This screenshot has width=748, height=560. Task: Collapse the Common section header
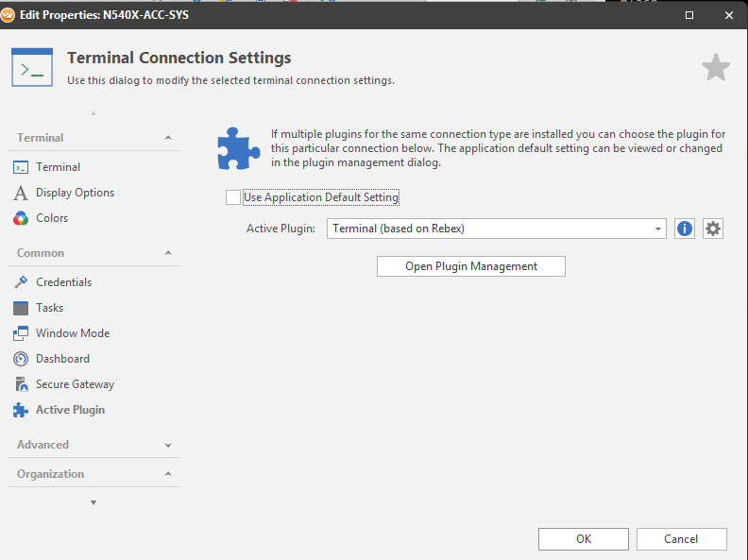[x=168, y=253]
